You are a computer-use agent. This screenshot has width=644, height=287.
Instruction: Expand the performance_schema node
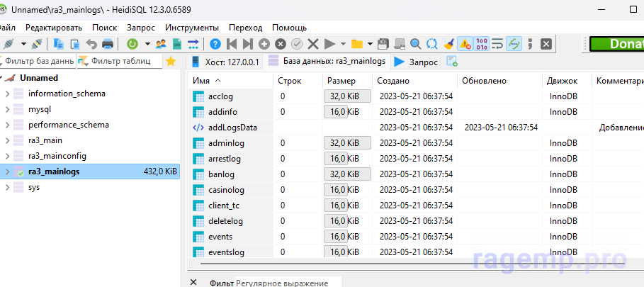7,125
